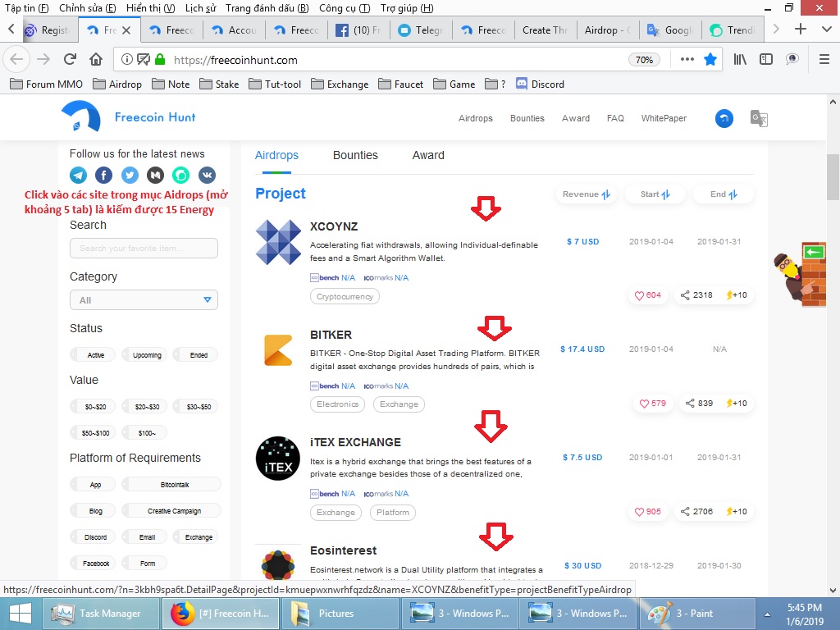Open the FAQ header link
The width and height of the screenshot is (840, 630).
(x=615, y=118)
